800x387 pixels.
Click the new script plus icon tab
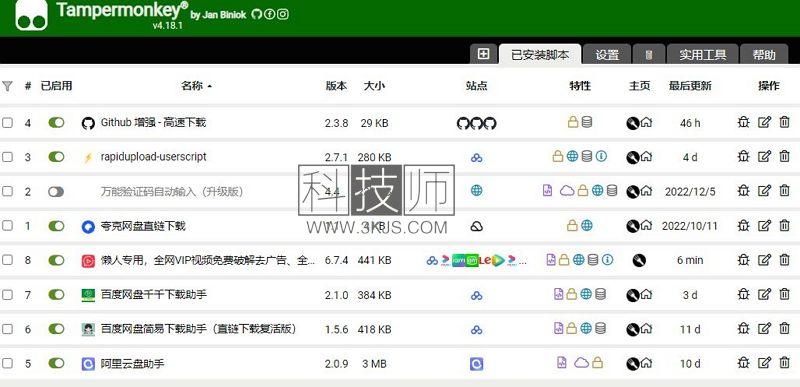pos(483,54)
